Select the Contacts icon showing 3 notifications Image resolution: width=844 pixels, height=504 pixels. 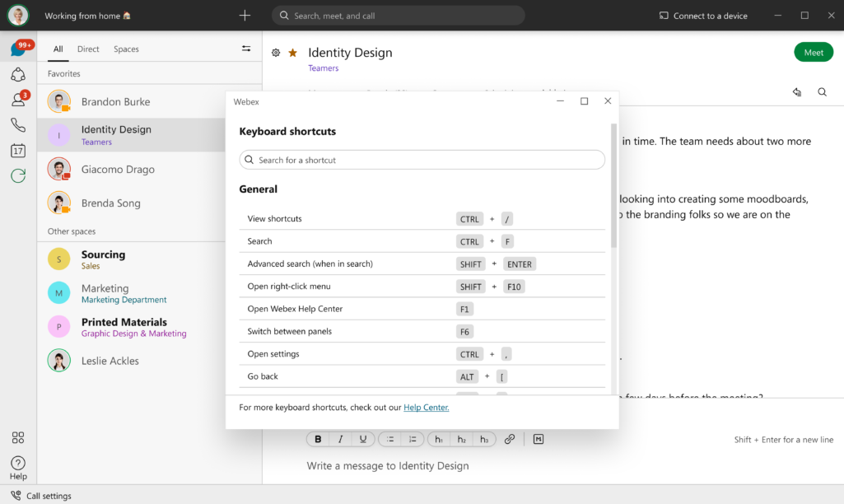(x=17, y=100)
